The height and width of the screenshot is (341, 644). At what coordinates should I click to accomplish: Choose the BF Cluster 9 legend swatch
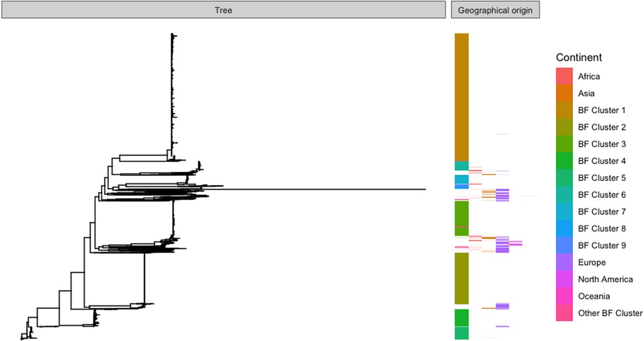click(x=564, y=245)
